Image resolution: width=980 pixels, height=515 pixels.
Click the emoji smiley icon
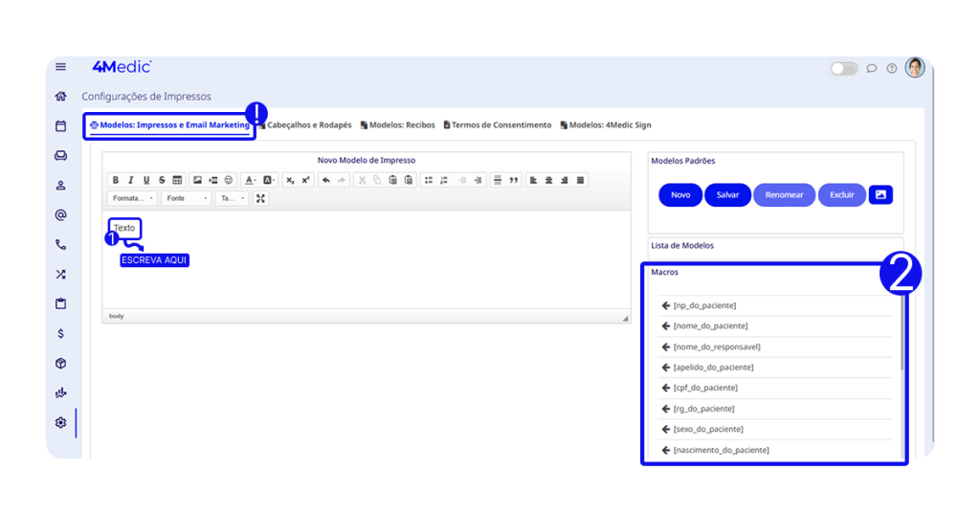(x=229, y=180)
